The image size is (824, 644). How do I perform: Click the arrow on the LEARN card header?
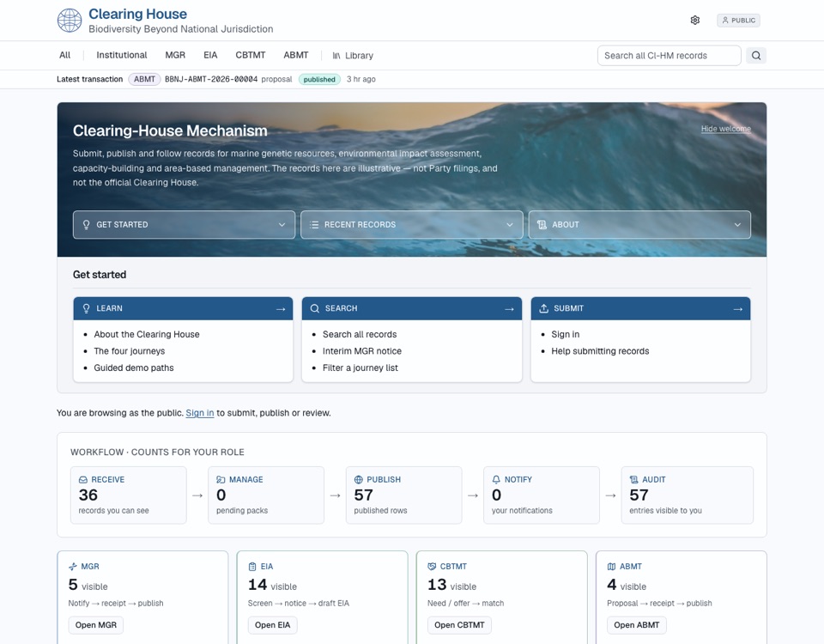click(281, 309)
